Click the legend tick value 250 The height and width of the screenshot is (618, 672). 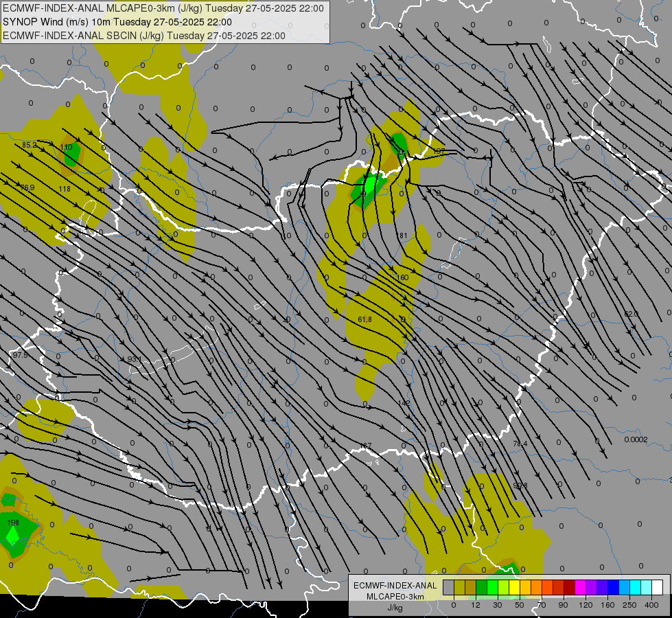click(x=629, y=605)
